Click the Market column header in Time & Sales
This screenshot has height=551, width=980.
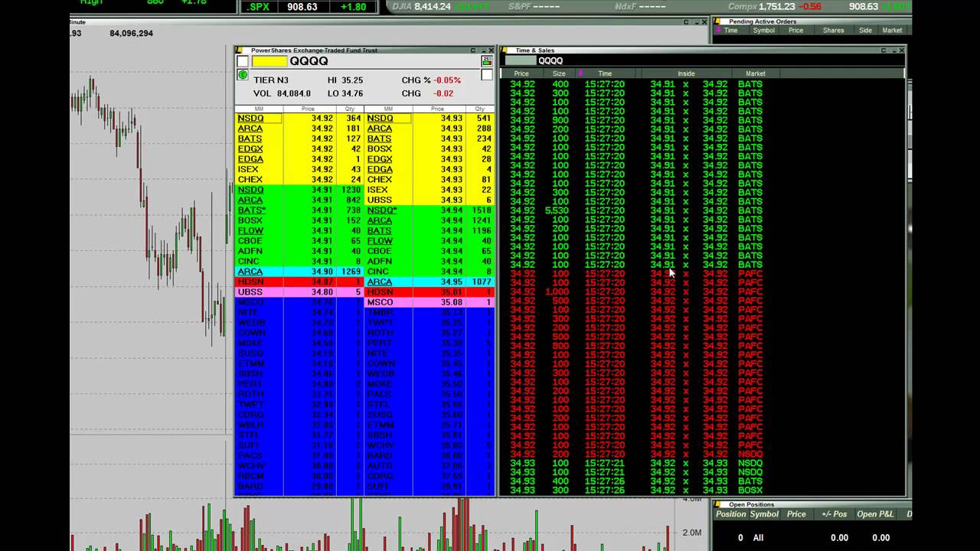point(756,73)
